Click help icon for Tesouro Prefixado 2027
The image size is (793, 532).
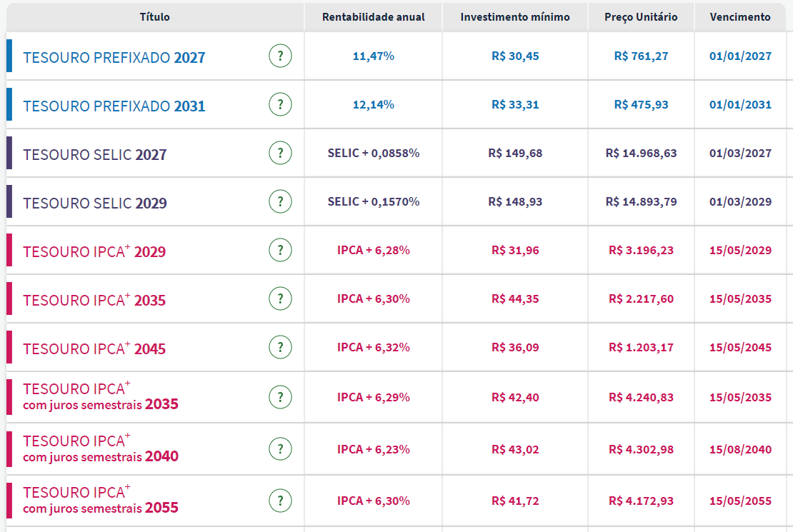pos(280,56)
